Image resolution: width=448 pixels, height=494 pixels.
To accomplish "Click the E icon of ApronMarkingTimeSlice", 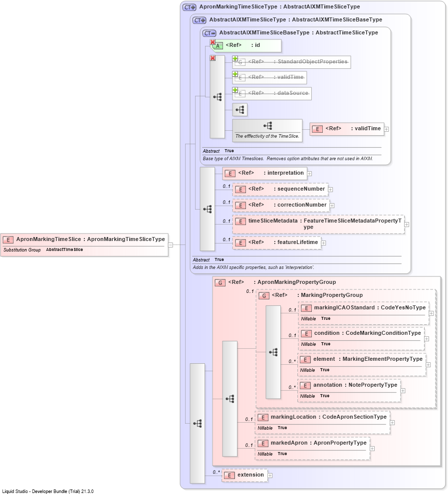I will pyautogui.click(x=8, y=240).
